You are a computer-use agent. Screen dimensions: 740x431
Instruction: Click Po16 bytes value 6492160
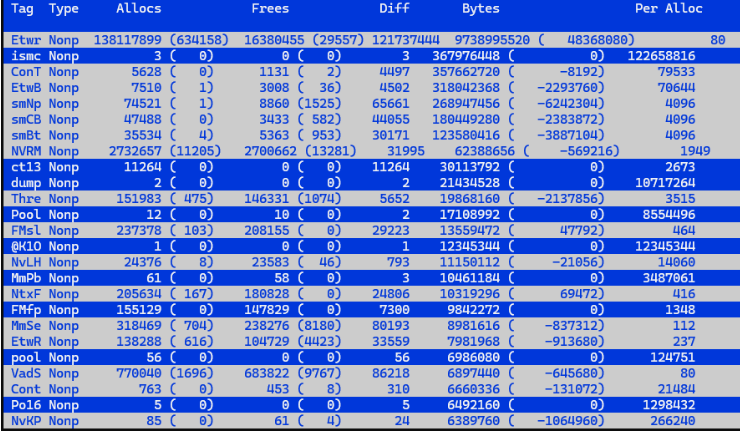(473, 405)
